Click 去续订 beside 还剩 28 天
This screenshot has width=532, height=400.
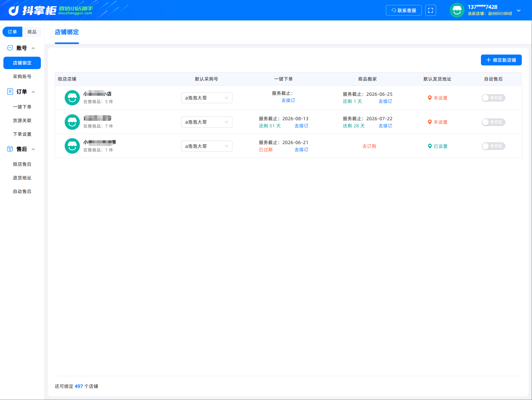385,126
